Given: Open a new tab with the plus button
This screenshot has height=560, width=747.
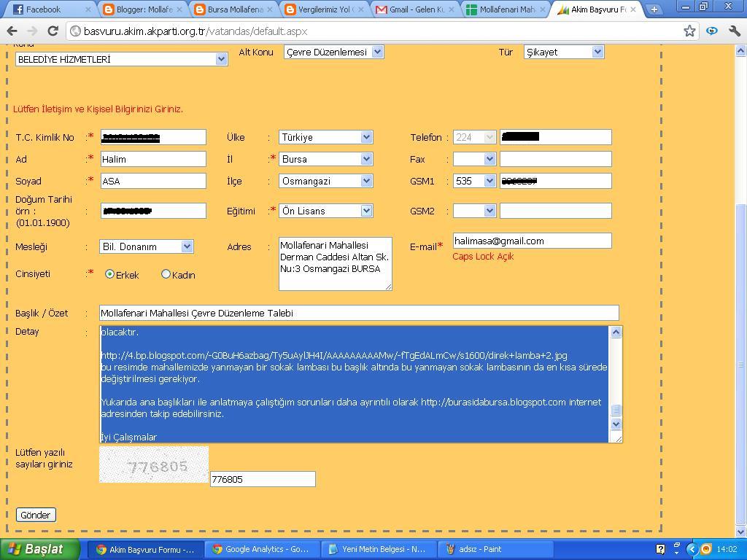Looking at the screenshot, I should tap(654, 9).
